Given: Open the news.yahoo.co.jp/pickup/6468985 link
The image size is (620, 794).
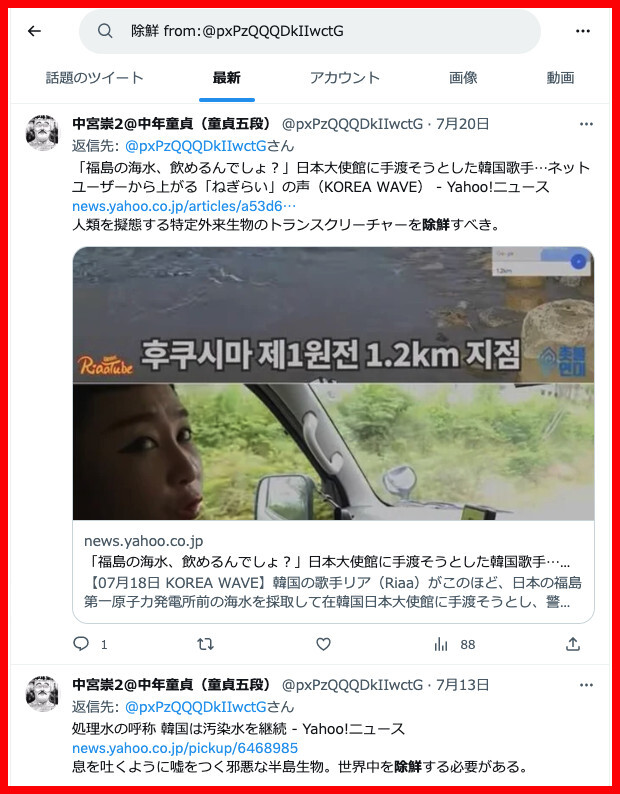Looking at the screenshot, I should coord(185,748).
